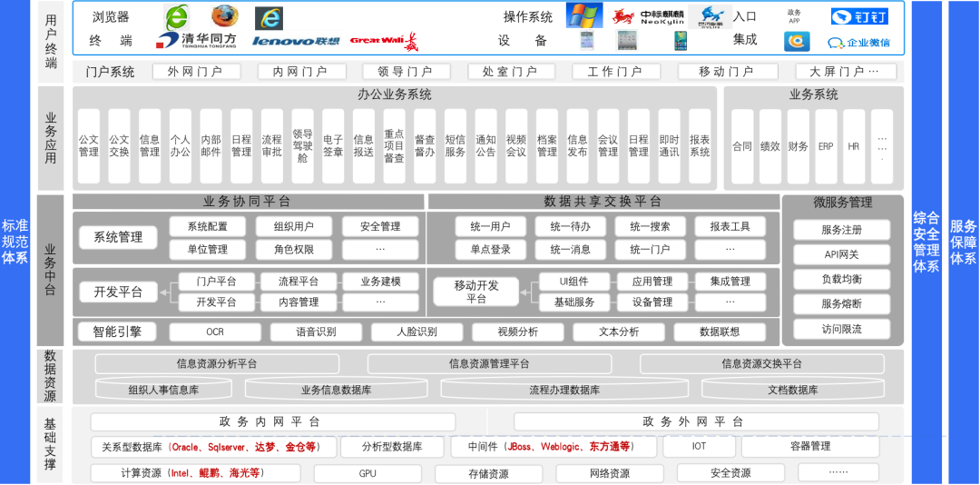Click the 公文管理 module
The width and height of the screenshot is (980, 485).
pos(89,146)
